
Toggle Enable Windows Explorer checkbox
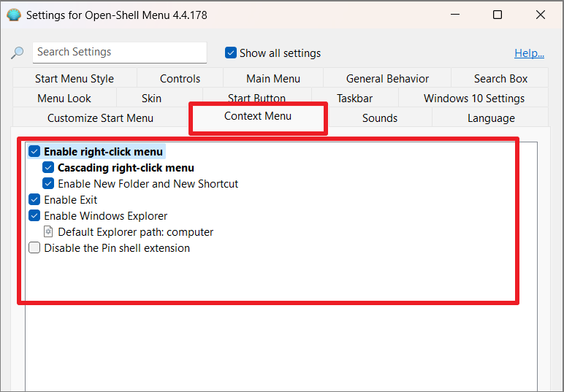click(x=34, y=216)
